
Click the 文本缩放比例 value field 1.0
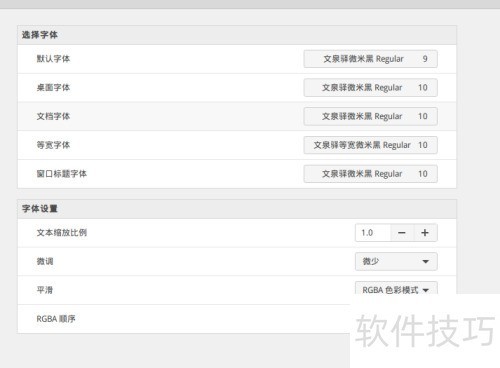(x=373, y=233)
